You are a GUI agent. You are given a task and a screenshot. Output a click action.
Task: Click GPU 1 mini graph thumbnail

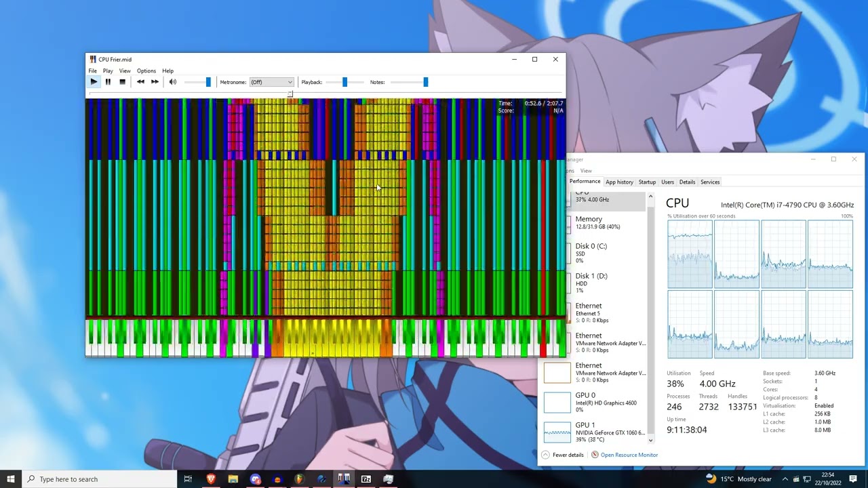coord(557,432)
